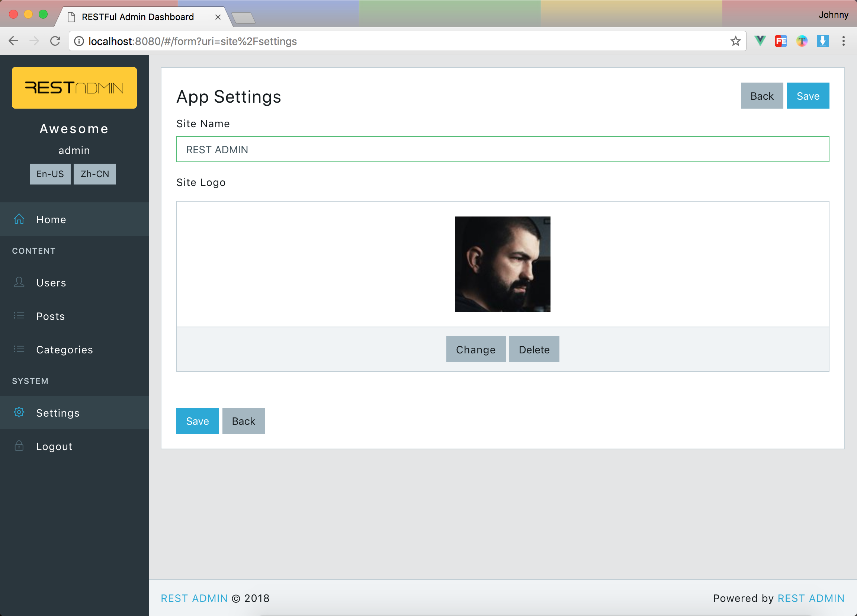Focus the Site Name input field
857x616 pixels.
point(503,149)
